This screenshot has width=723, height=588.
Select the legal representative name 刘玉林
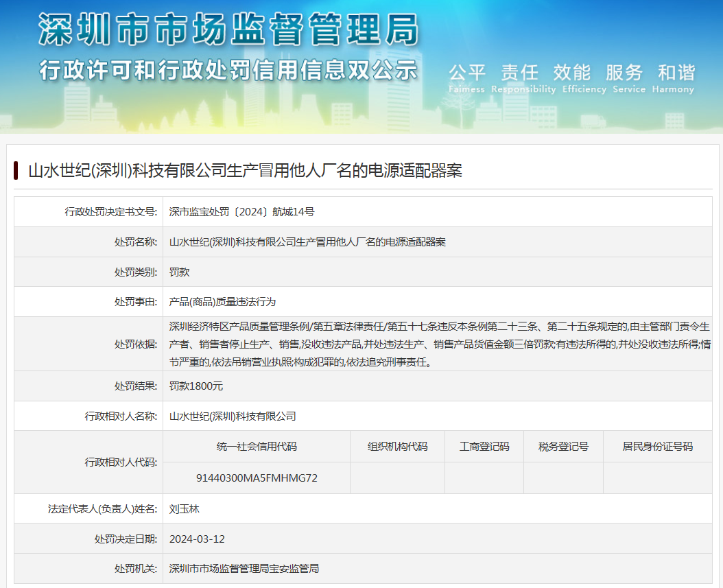point(184,508)
